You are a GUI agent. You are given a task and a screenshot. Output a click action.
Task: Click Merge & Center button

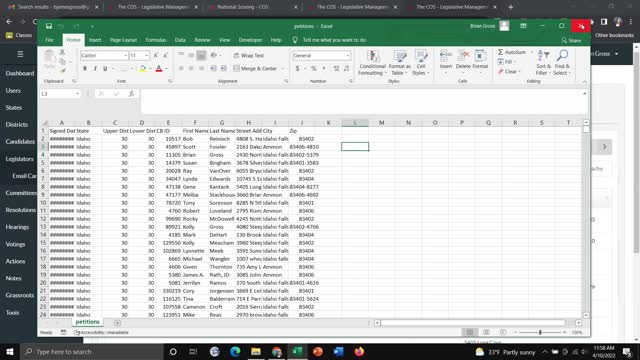point(255,69)
